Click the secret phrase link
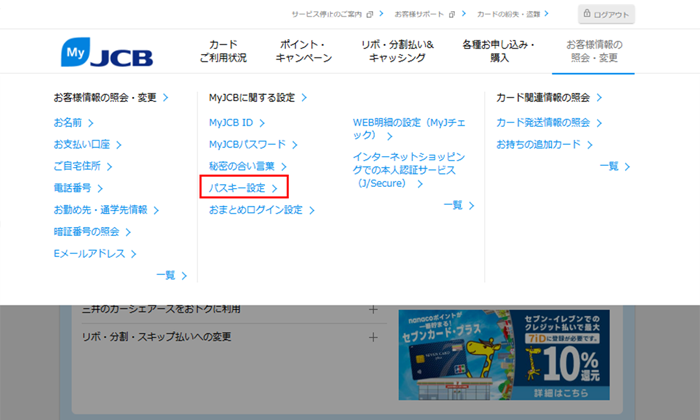 [247, 166]
